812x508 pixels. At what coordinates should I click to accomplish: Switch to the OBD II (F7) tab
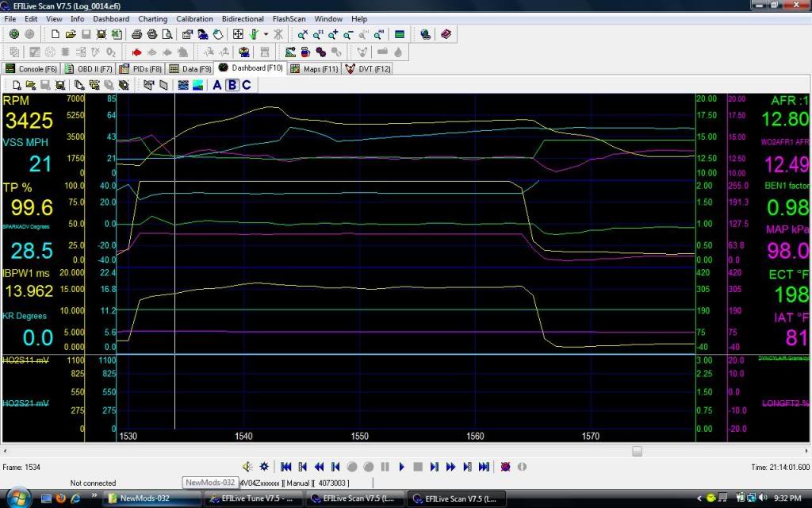point(89,68)
